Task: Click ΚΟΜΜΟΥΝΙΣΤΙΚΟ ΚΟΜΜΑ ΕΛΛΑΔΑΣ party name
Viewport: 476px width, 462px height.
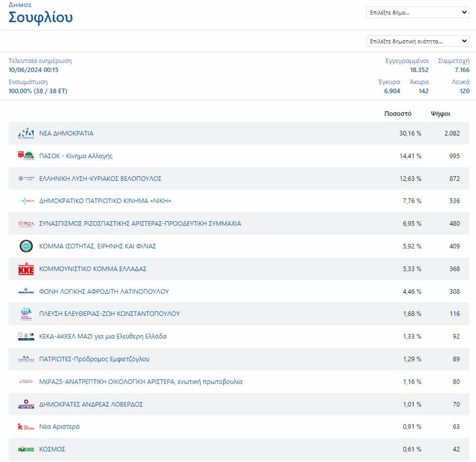Action: coord(93,269)
